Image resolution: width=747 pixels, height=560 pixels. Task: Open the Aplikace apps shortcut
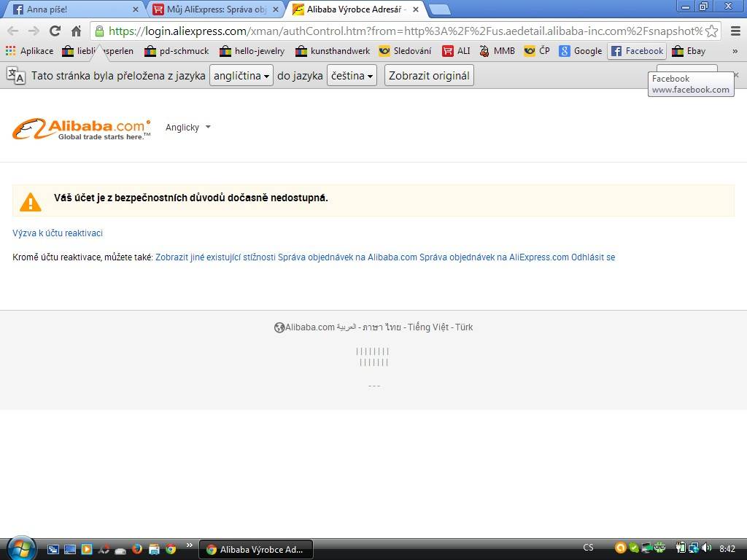(29, 51)
